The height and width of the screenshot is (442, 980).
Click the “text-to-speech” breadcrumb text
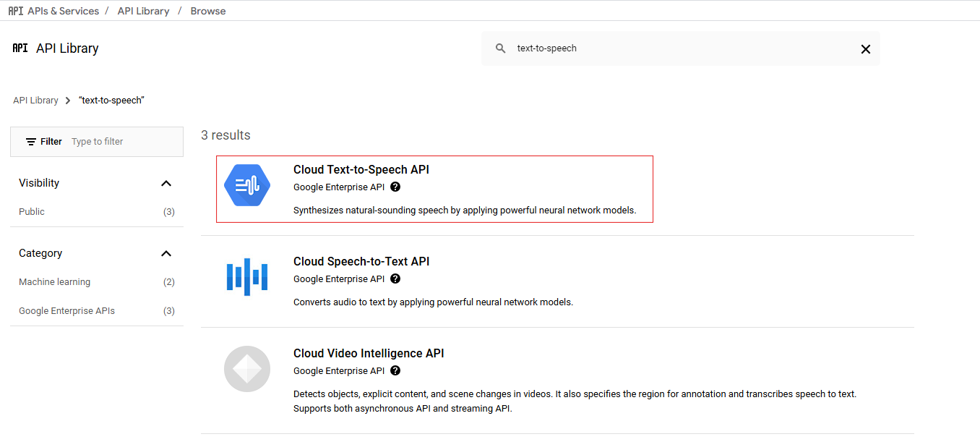point(111,101)
